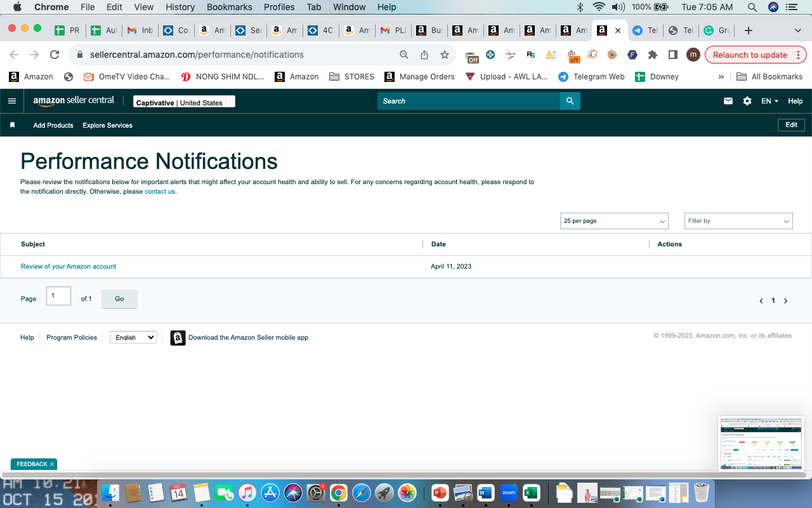Image resolution: width=812 pixels, height=508 pixels.
Task: Open the 'Manage Orders' bookmark
Action: [420, 77]
